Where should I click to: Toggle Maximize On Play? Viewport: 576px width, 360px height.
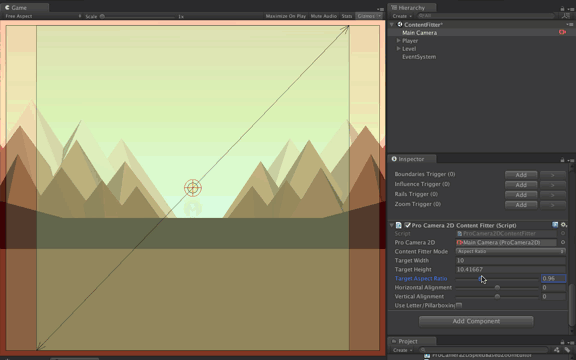tap(286, 16)
